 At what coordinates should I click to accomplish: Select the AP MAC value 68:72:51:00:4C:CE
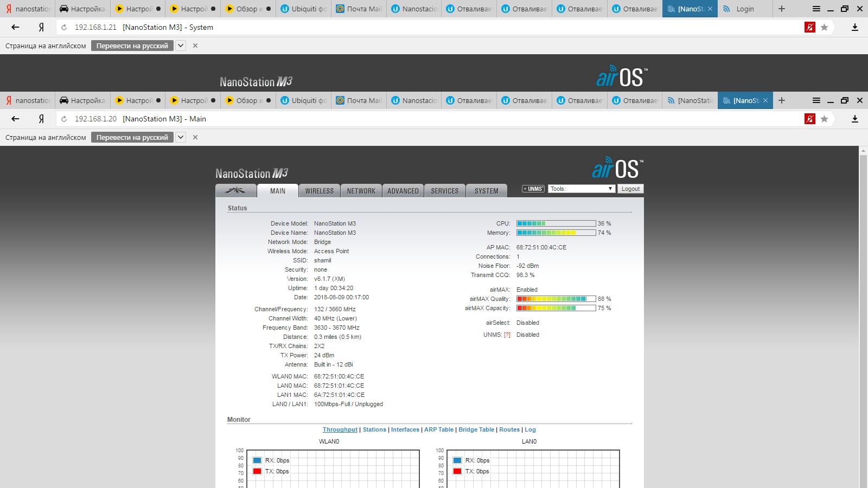(x=541, y=247)
